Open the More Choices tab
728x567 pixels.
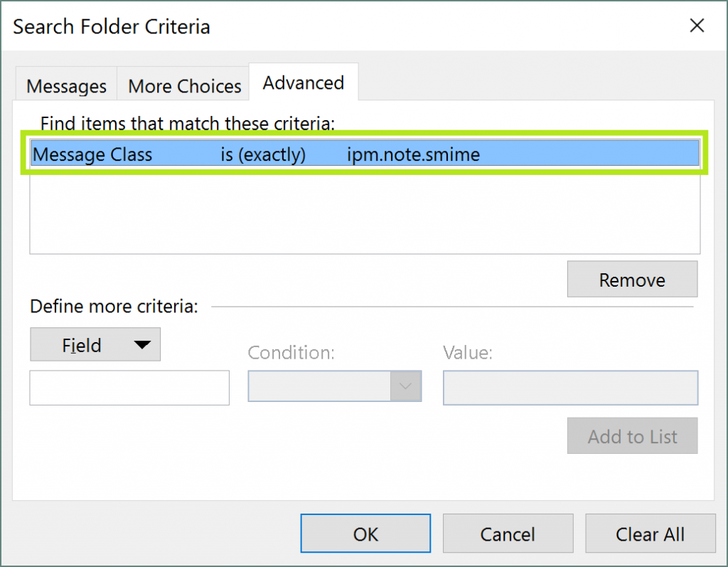click(x=184, y=87)
